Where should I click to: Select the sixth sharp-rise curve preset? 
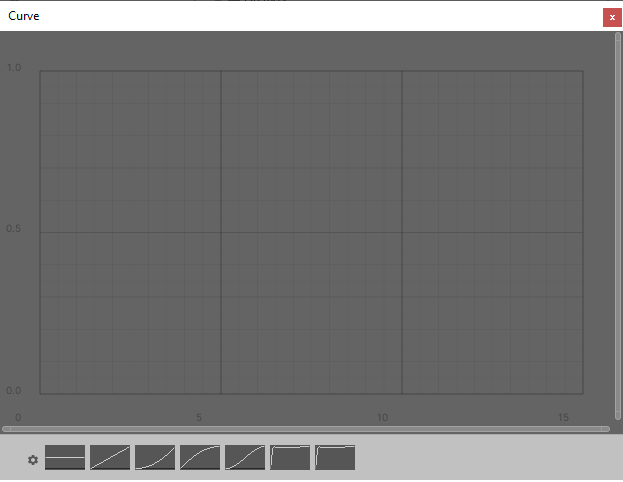tap(290, 457)
